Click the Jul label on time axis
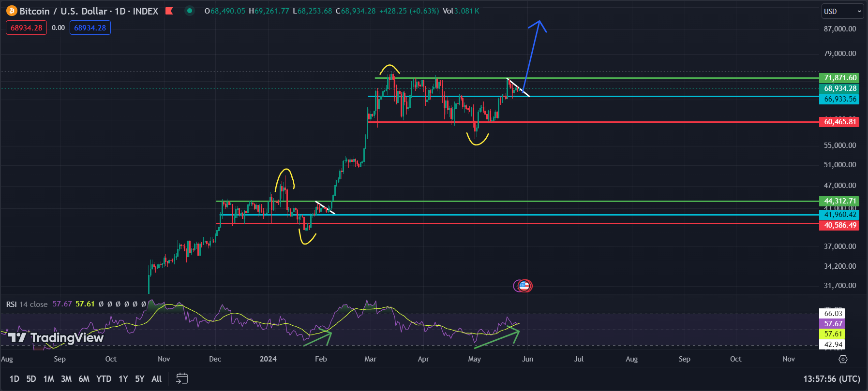Image resolution: width=868 pixels, height=391 pixels. click(579, 359)
